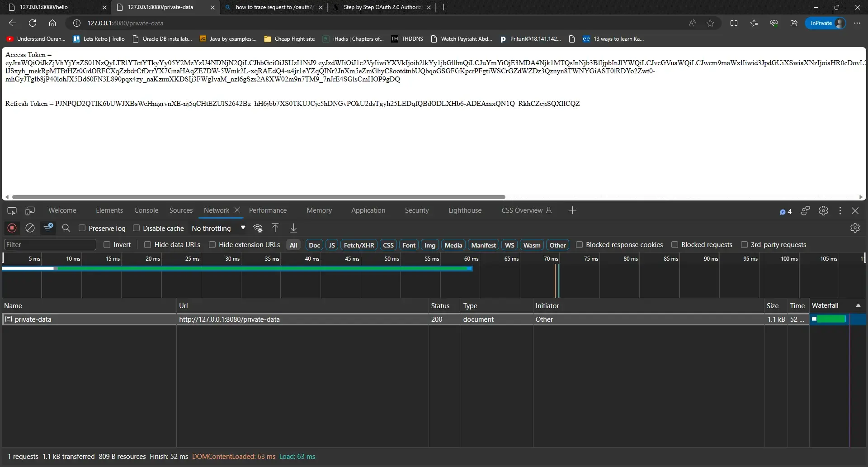Check the Invert filter option
The image size is (868, 467).
[x=107, y=245]
